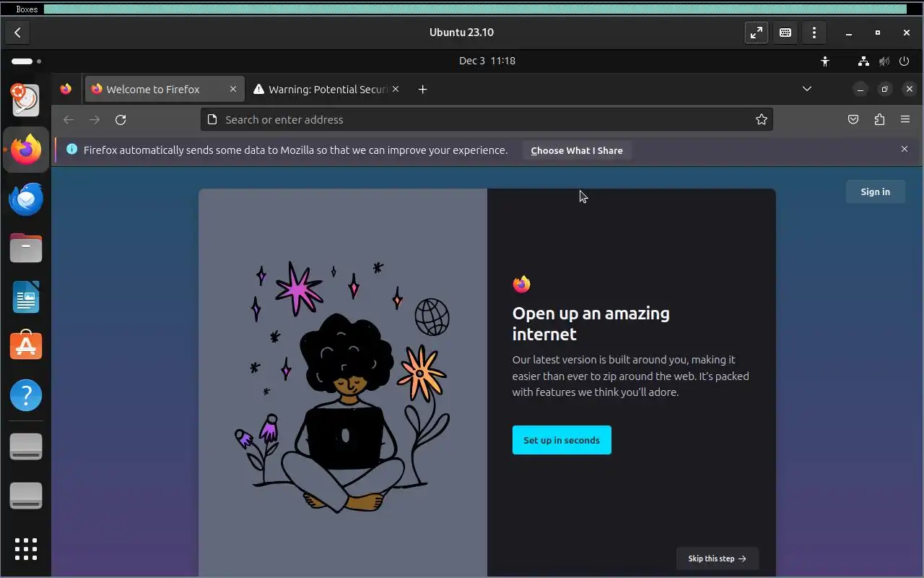Reload the current page

pyautogui.click(x=121, y=120)
